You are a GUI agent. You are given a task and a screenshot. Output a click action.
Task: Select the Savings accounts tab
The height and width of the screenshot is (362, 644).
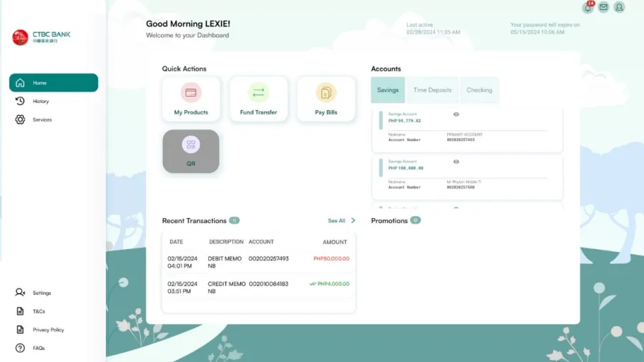pos(388,90)
